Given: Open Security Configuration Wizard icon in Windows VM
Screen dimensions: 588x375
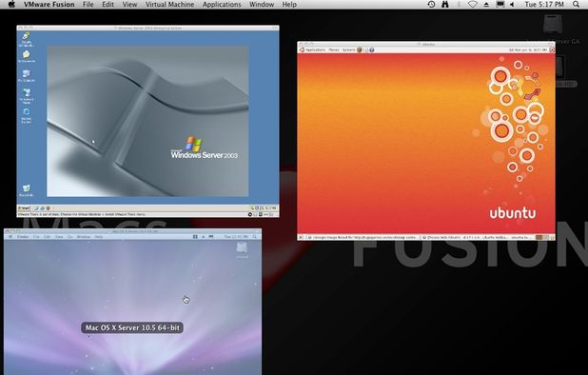Looking at the screenshot, I should coord(27,39).
